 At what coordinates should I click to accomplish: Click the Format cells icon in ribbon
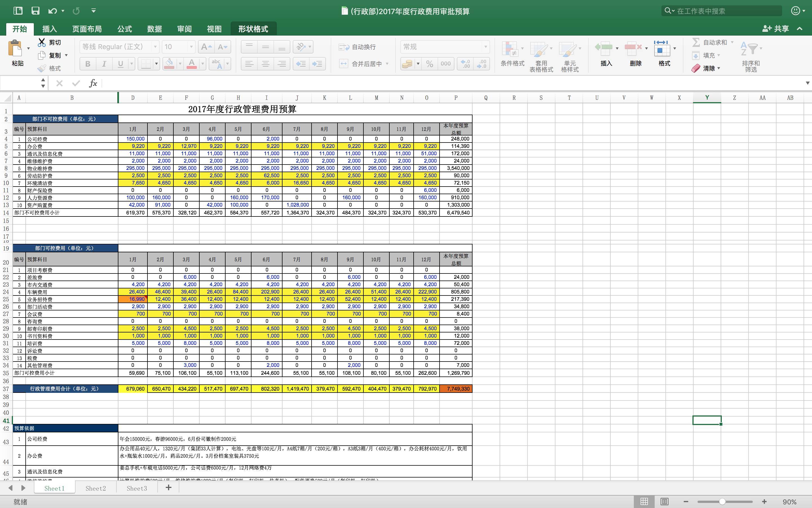pos(661,48)
